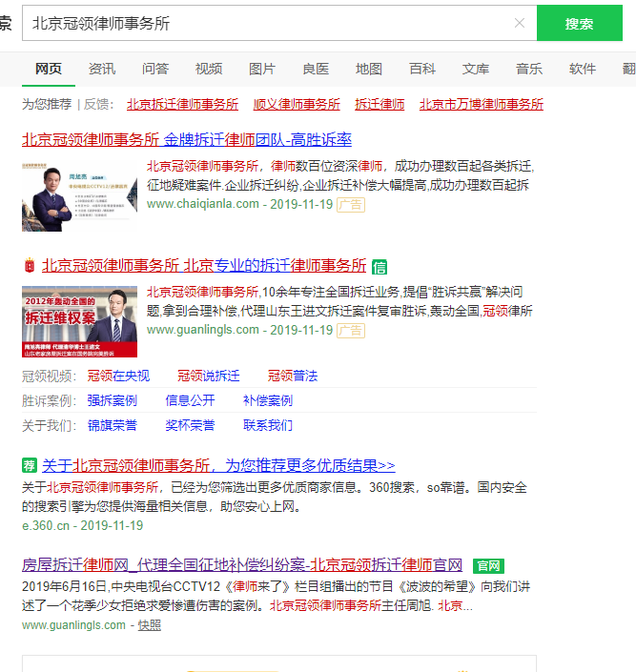The image size is (636, 672).
Task: Open the 补偿案例 sublink
Action: [x=268, y=400]
